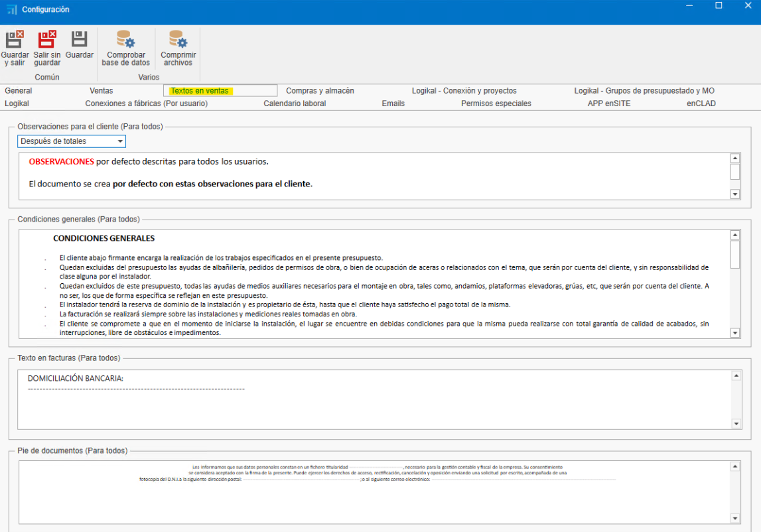Click the 'El documento se crea' line

coord(171,184)
